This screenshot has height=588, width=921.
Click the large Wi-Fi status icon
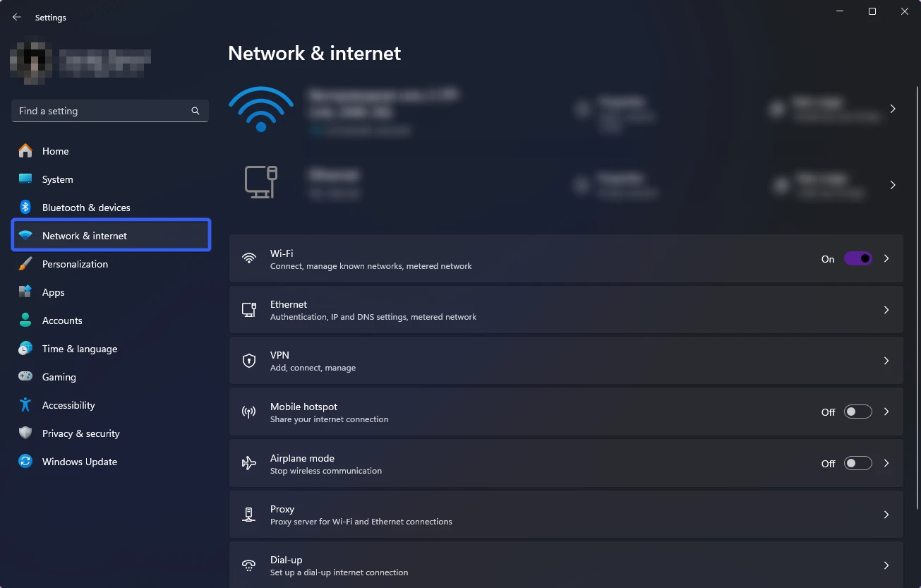coord(260,109)
